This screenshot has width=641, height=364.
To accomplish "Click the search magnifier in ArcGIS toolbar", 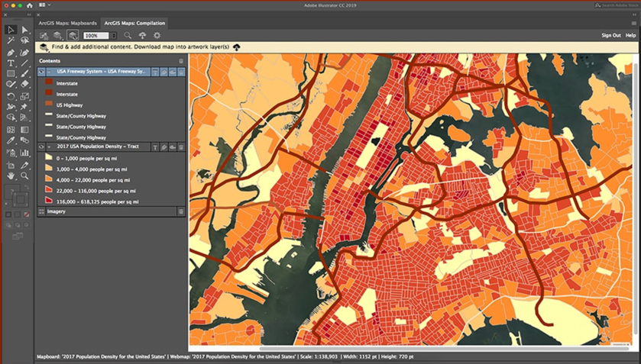I will (128, 36).
